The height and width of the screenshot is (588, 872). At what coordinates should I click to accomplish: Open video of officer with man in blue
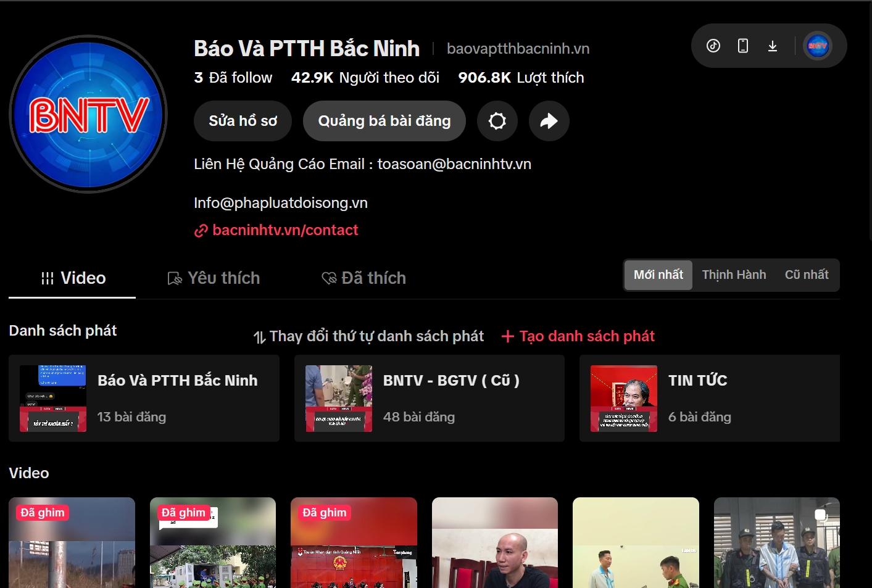click(636, 542)
